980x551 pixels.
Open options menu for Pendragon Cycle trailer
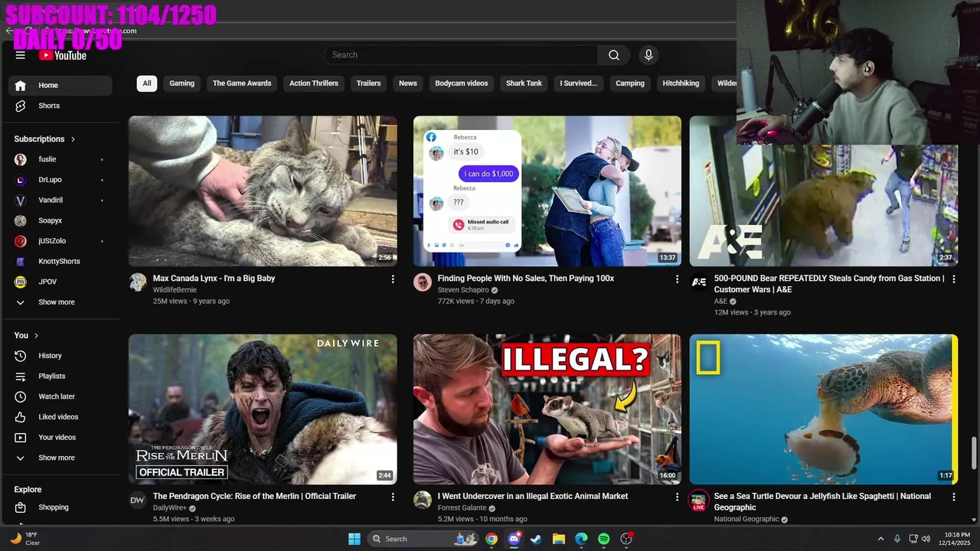(x=393, y=497)
